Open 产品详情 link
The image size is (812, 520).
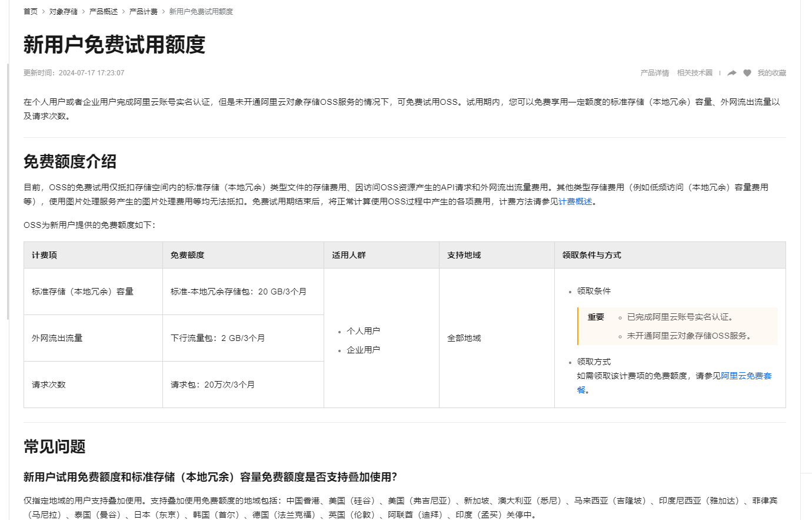654,73
